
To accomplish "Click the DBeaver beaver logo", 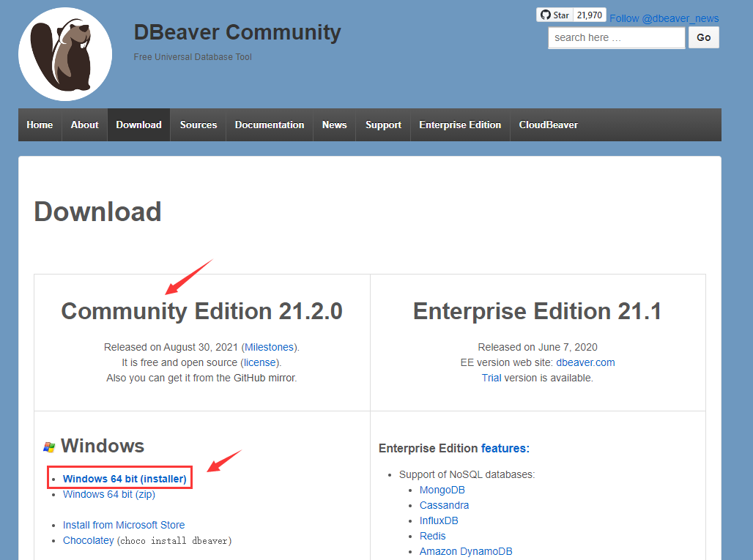I will (65, 54).
